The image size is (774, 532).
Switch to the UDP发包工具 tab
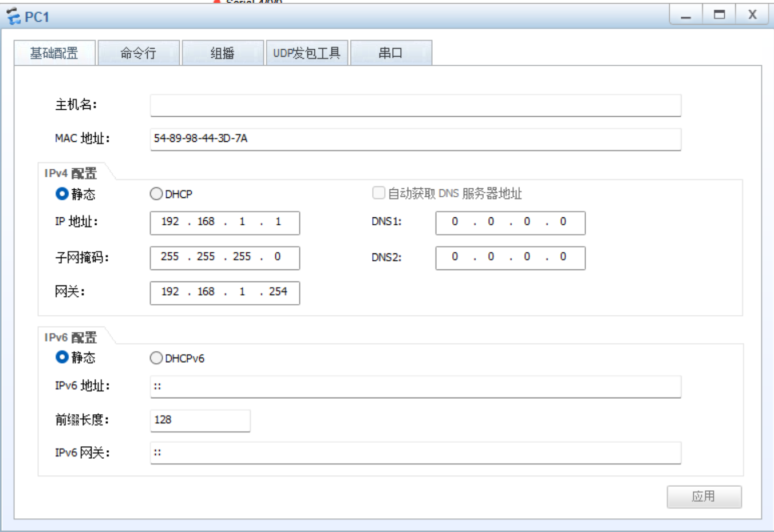click(307, 53)
